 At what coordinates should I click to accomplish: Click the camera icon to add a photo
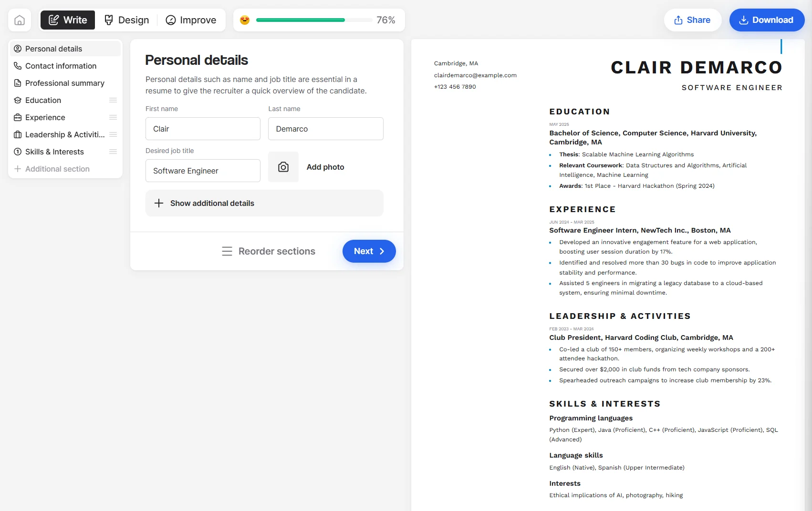tap(283, 167)
